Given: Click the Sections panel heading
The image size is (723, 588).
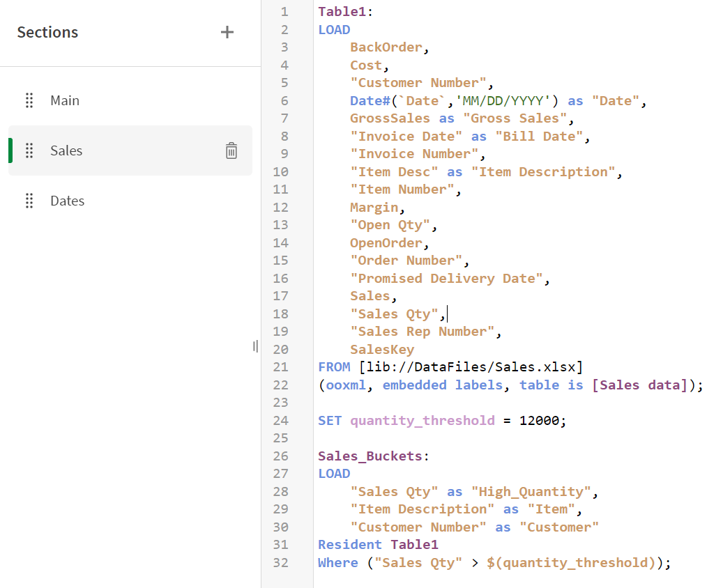Looking at the screenshot, I should (x=47, y=32).
